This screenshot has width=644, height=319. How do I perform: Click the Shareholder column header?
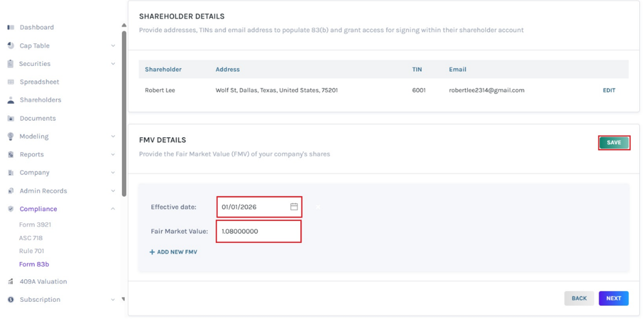163,69
